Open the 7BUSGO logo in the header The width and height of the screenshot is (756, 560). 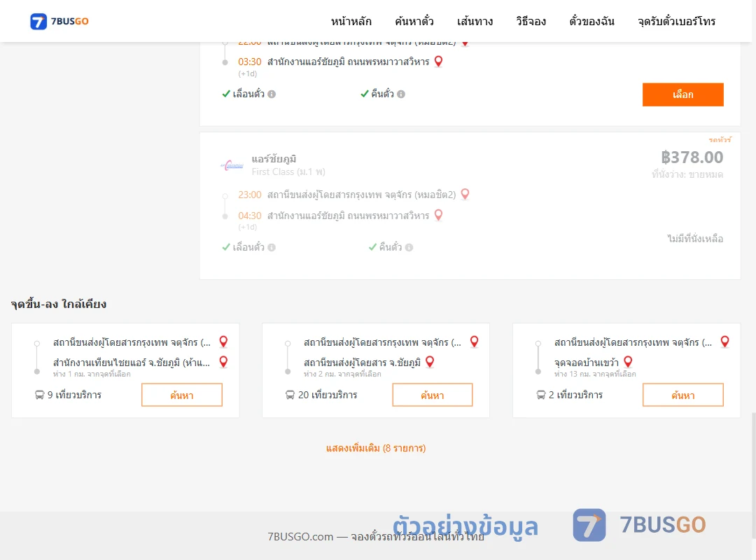tap(59, 21)
